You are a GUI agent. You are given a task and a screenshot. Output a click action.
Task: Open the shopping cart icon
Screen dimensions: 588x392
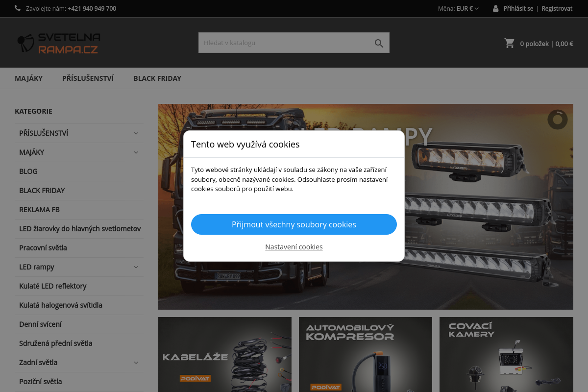click(510, 43)
